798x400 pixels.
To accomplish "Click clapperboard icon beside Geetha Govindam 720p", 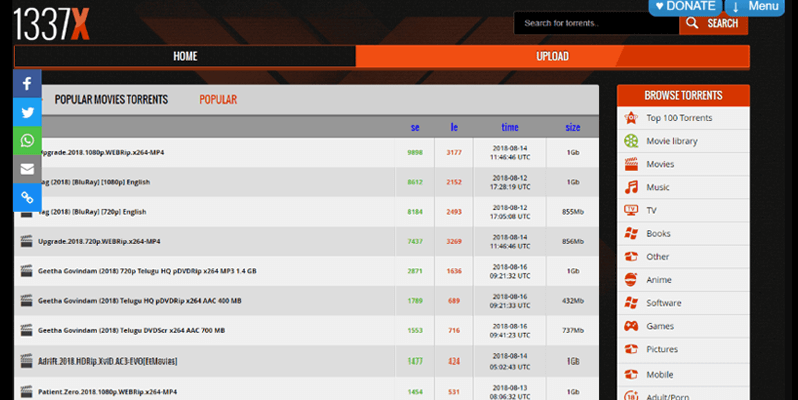I will pos(26,271).
